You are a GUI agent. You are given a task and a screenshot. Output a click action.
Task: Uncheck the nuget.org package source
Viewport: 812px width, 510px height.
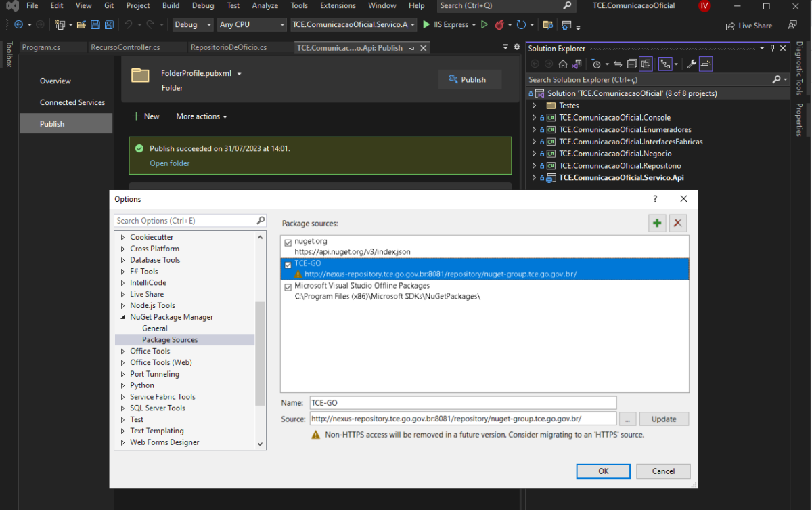click(x=288, y=242)
